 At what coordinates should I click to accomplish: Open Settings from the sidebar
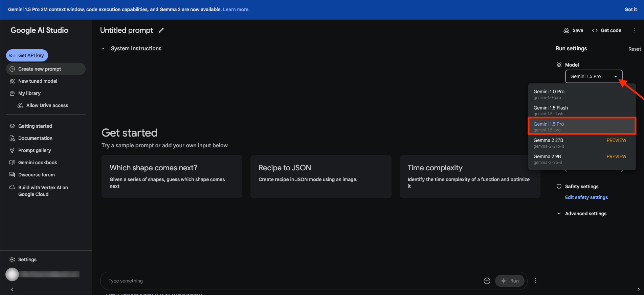click(x=27, y=260)
